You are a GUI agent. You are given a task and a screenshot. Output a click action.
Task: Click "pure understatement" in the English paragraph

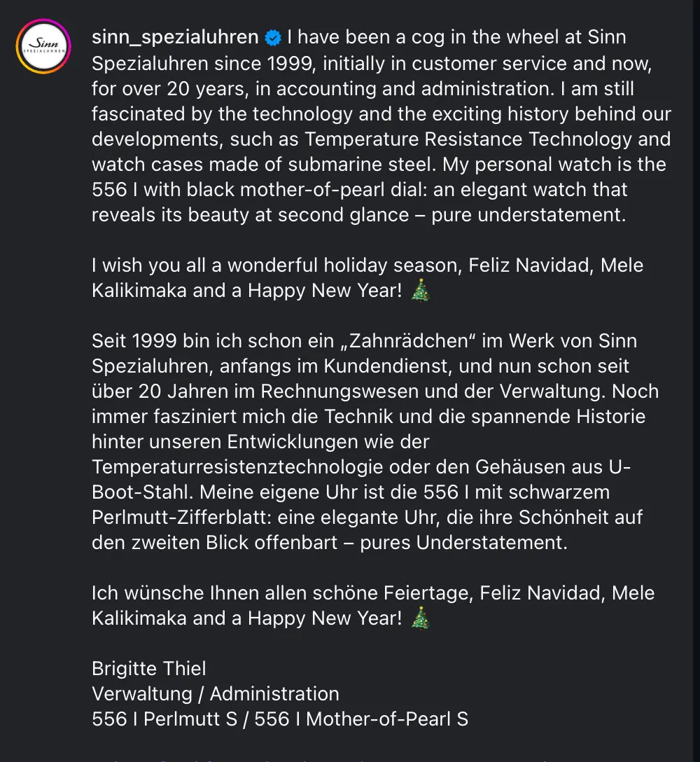527,215
